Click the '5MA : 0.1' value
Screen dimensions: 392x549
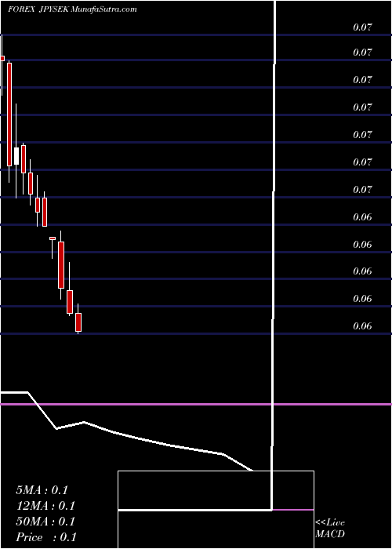(42, 490)
